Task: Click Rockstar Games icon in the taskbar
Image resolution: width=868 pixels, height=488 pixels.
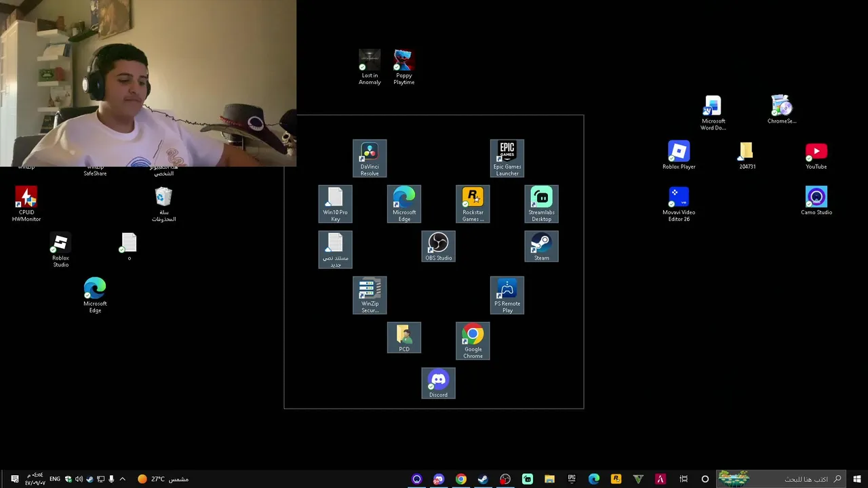Action: [x=616, y=479]
